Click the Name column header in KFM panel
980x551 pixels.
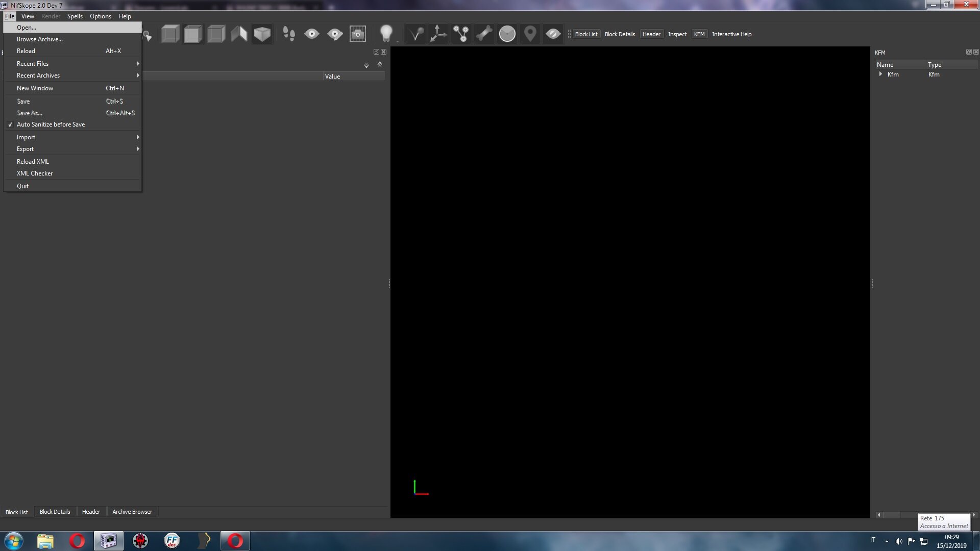coord(900,65)
